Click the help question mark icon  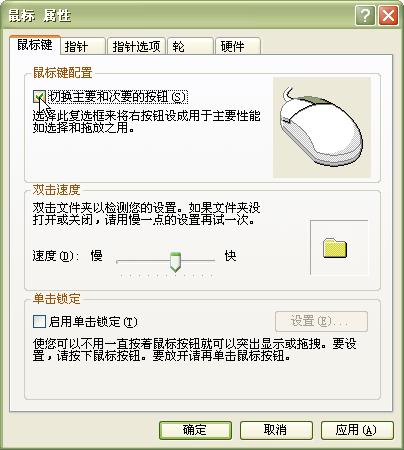[x=365, y=16]
